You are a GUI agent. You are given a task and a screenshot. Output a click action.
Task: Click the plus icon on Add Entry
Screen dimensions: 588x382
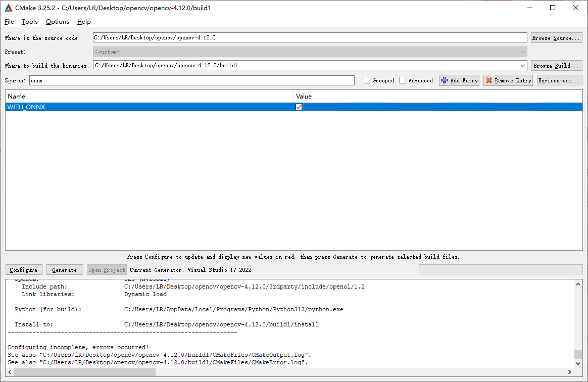coord(445,80)
